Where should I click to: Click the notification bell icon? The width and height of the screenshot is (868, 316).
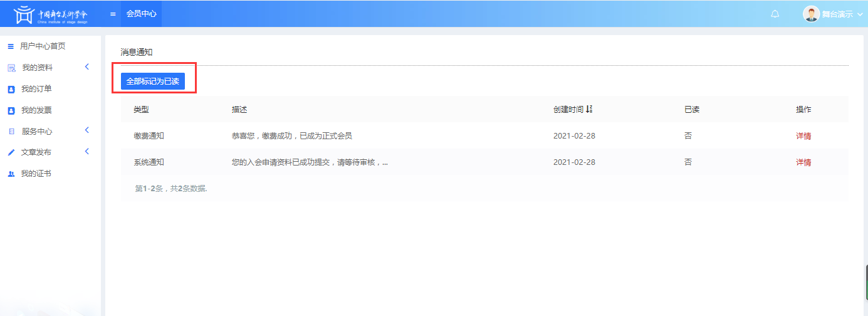[x=775, y=14]
